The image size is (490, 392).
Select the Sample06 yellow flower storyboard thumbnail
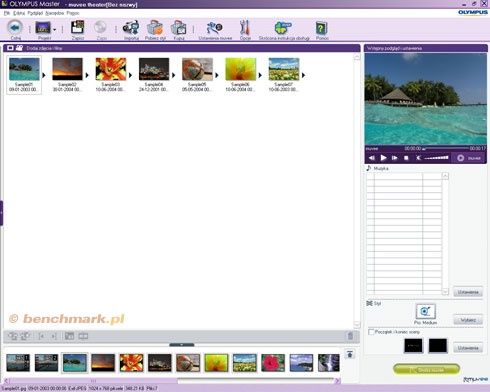(241, 69)
